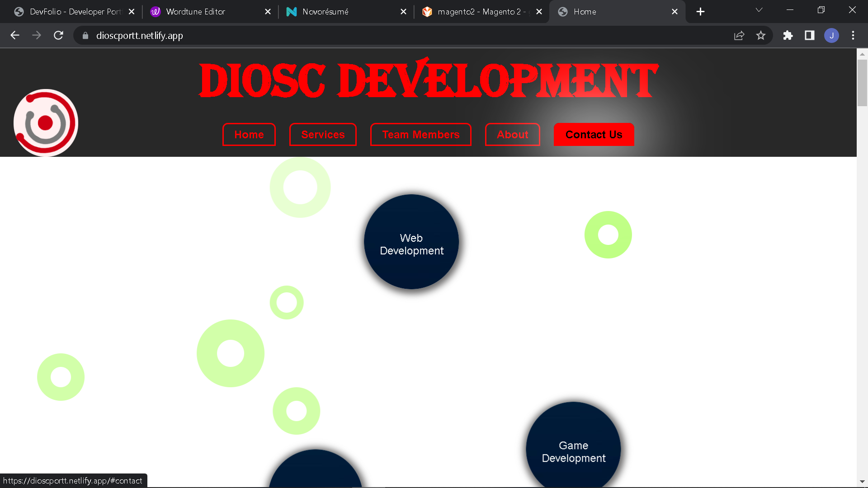Click the DIOSC circular logo
Viewport: 868px width, 488px height.
[46, 122]
